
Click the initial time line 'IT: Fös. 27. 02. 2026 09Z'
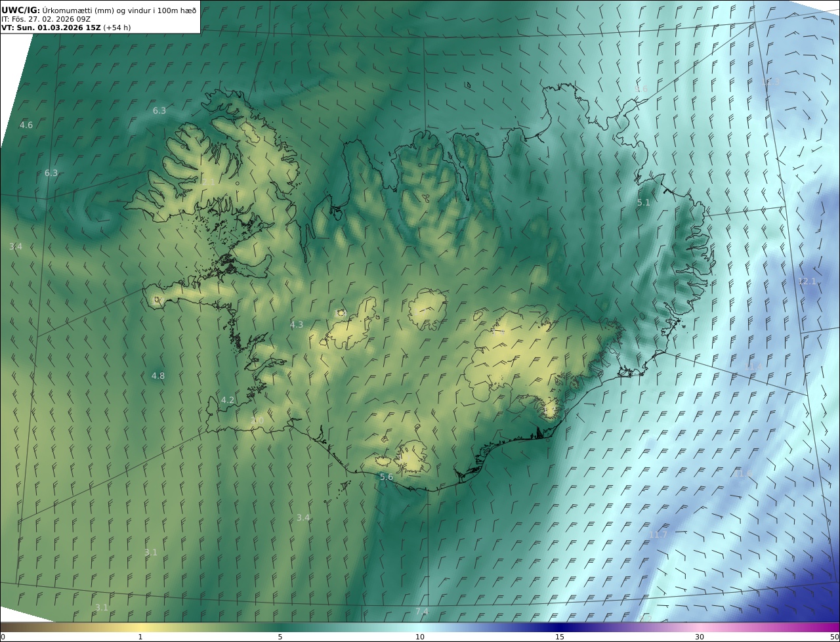pyautogui.click(x=46, y=19)
